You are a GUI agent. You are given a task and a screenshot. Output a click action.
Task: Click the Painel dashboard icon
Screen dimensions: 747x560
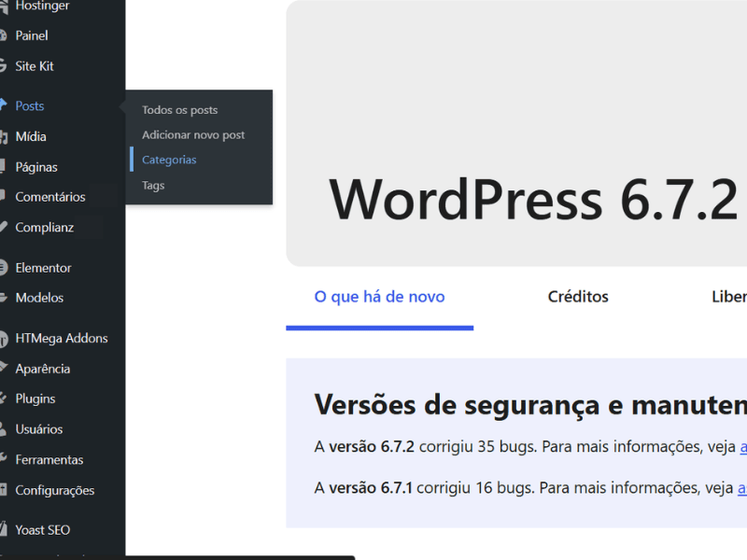click(3, 35)
